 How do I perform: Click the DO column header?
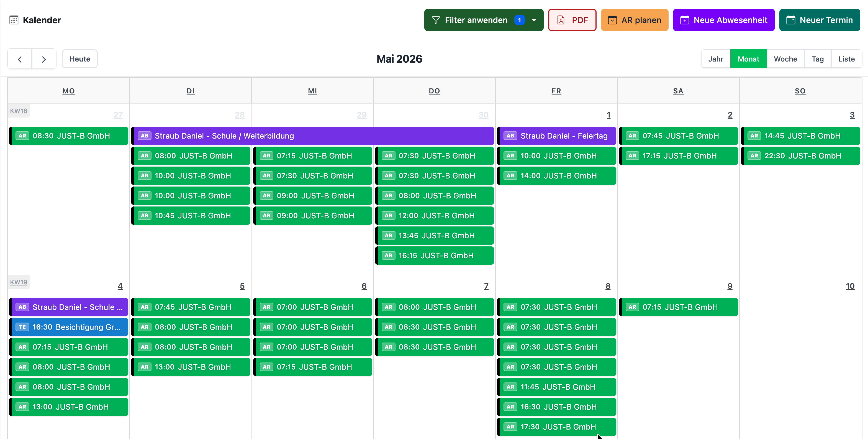click(434, 91)
